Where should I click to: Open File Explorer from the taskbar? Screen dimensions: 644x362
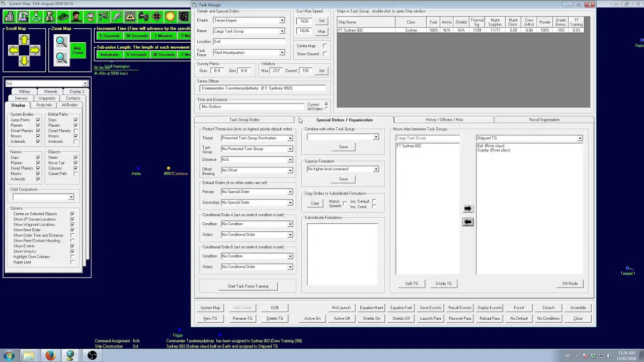pos(29,355)
